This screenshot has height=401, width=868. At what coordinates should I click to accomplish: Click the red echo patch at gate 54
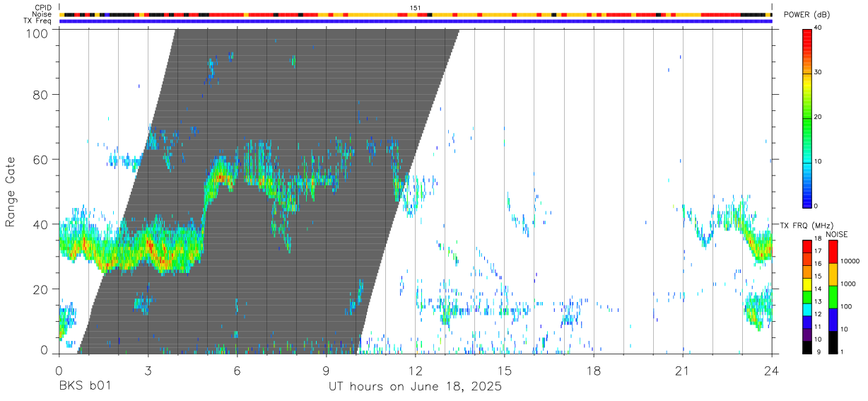(222, 178)
